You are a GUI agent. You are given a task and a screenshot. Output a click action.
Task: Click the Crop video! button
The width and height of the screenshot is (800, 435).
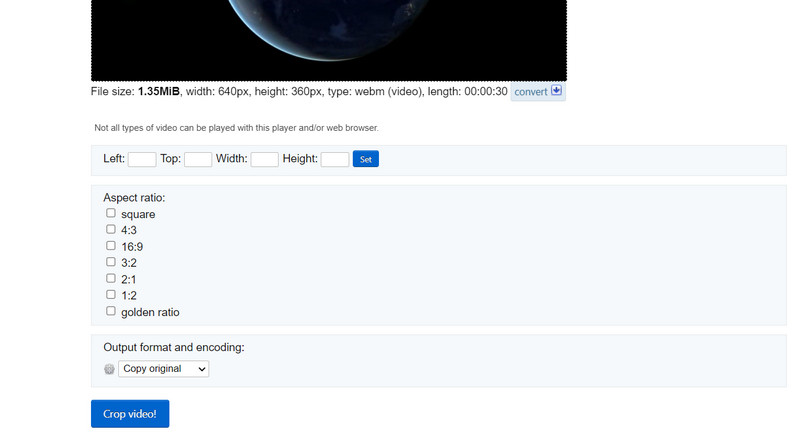click(x=130, y=414)
